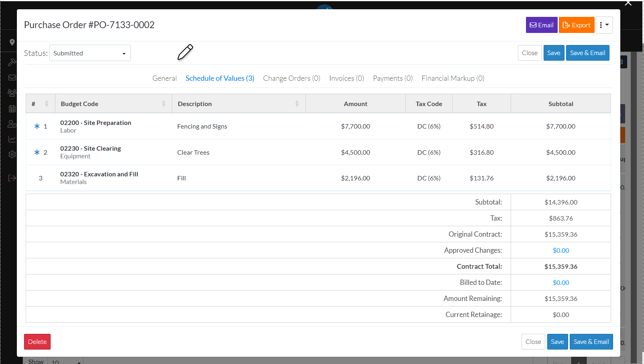Viewport: 644px width, 364px height.
Task: Click the top Save & Email button
Action: (587, 53)
